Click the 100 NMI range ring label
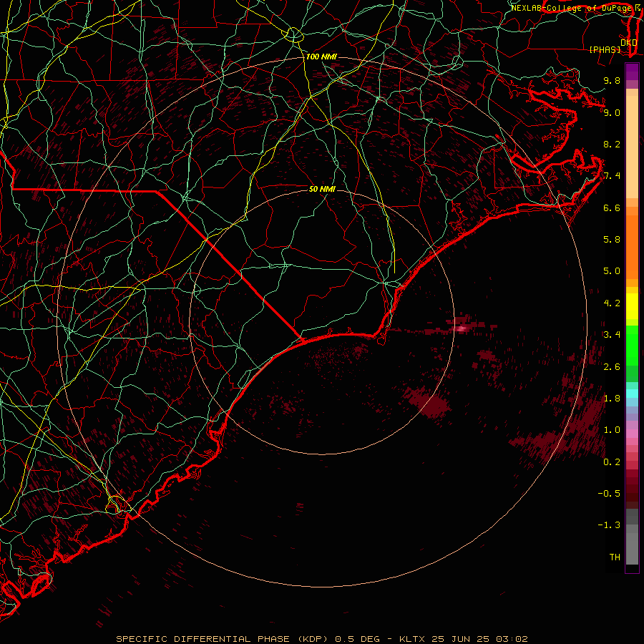The height and width of the screenshot is (644, 644). (x=321, y=57)
